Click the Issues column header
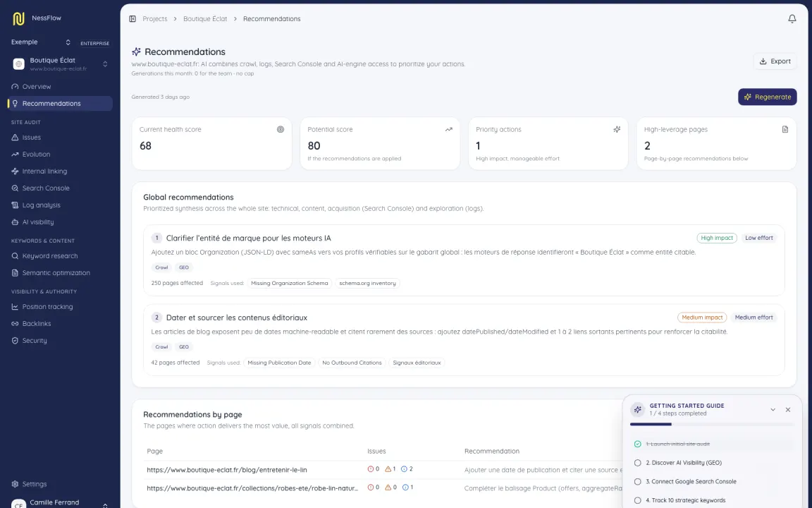Image resolution: width=812 pixels, height=508 pixels. 376,452
